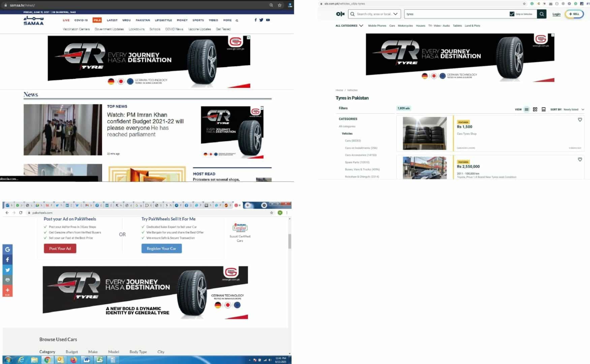Open SAMAA's YouTube channel icon
The height and width of the screenshot is (364, 590).
[268, 20]
